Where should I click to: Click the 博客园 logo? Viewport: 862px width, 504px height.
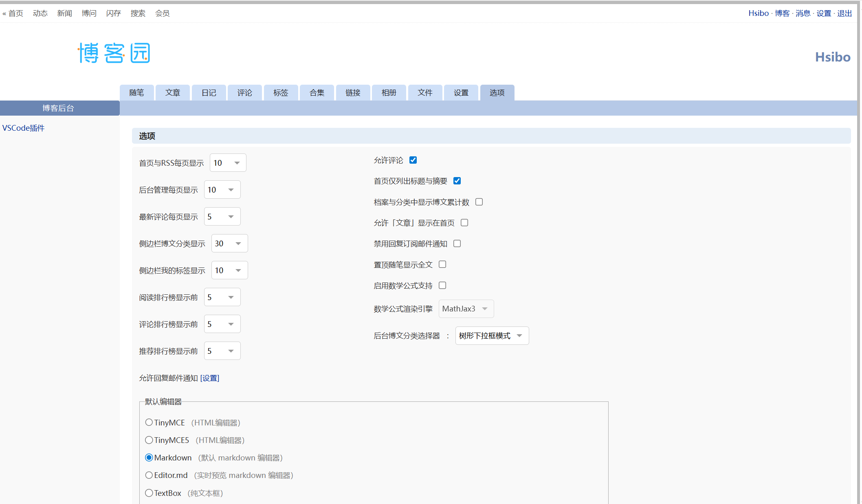coord(114,53)
